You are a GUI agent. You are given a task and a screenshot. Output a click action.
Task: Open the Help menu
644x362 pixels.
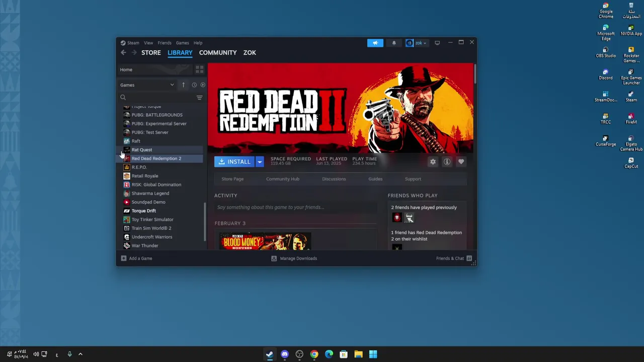pyautogui.click(x=198, y=43)
